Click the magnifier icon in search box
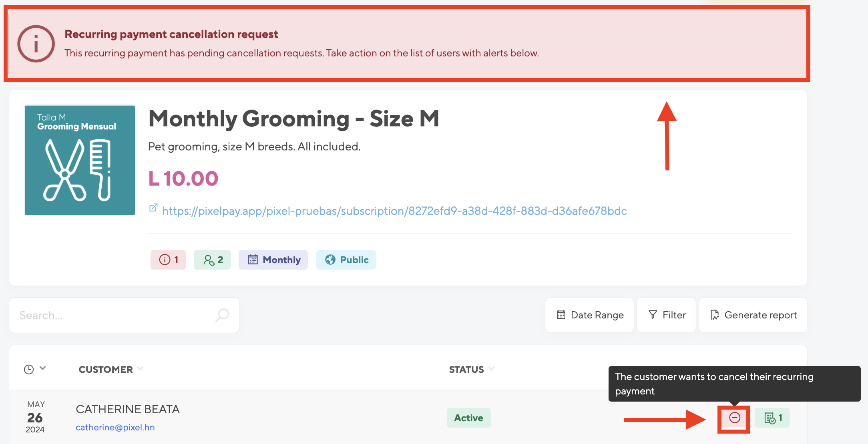Image resolution: width=868 pixels, height=444 pixels. point(222,315)
